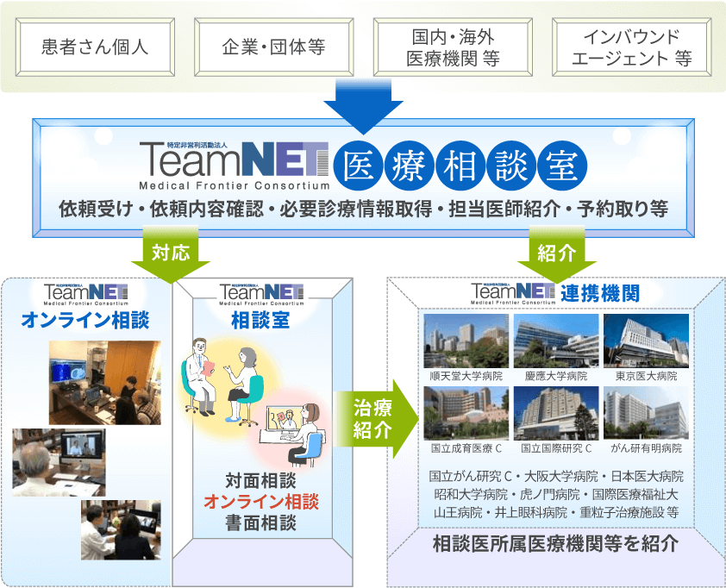Click the 対面相談 text
726x588 pixels.
pos(261,481)
